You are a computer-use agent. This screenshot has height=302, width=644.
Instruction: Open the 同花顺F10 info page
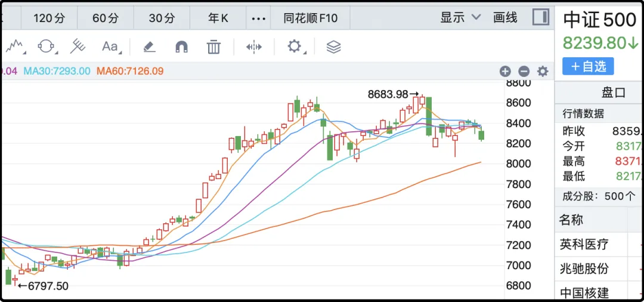coord(311,19)
